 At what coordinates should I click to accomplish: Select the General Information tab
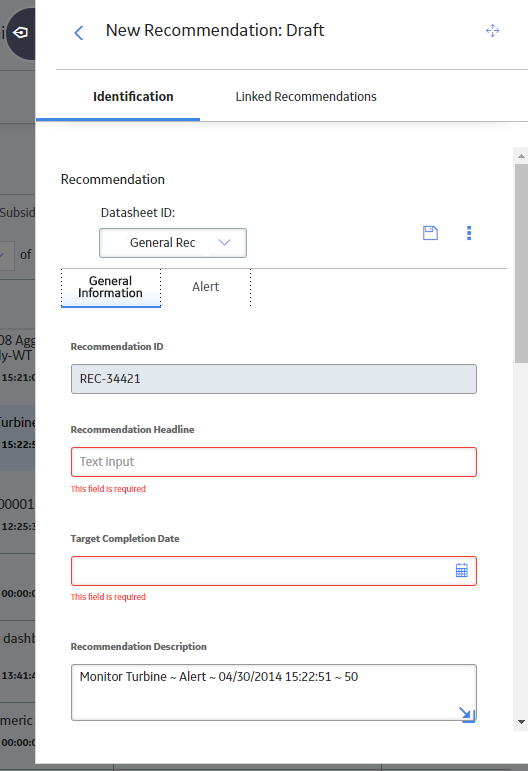111,287
